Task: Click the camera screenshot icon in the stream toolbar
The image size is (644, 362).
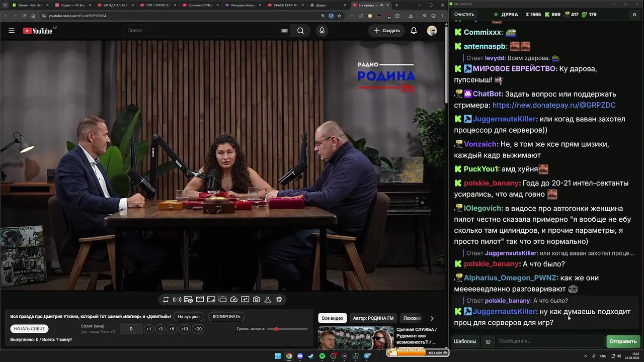Action: coord(257,300)
